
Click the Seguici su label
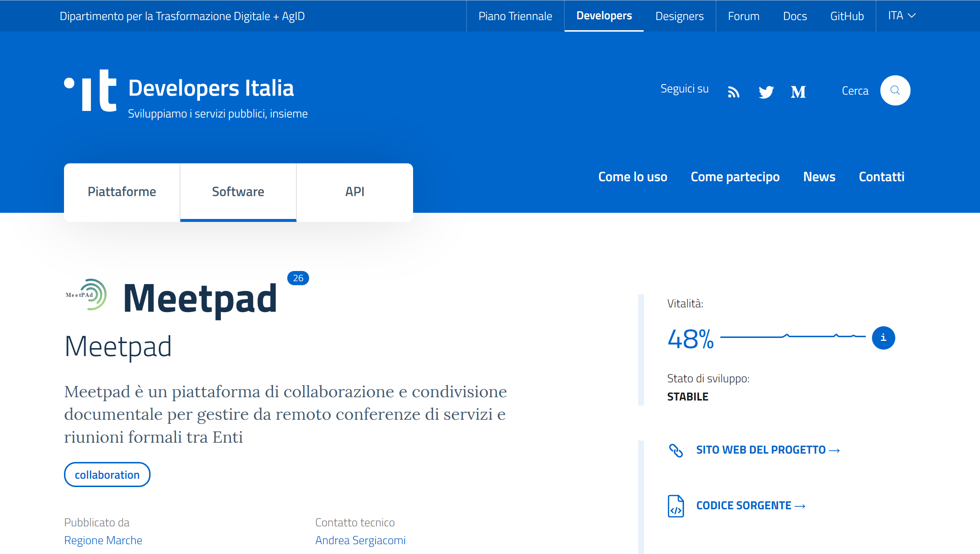pos(684,89)
